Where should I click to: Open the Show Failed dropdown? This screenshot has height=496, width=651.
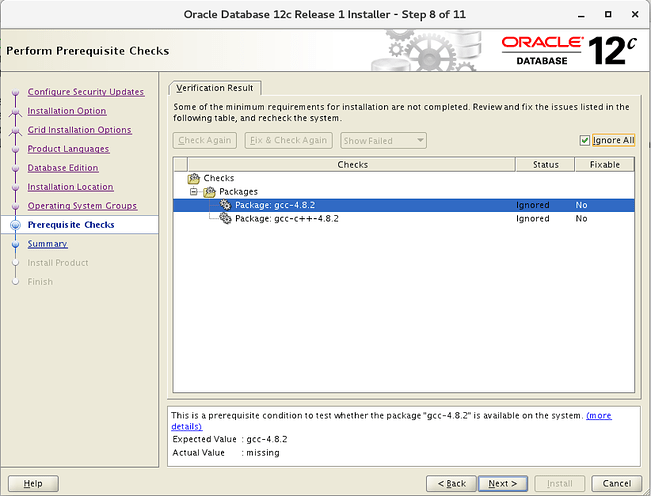383,141
